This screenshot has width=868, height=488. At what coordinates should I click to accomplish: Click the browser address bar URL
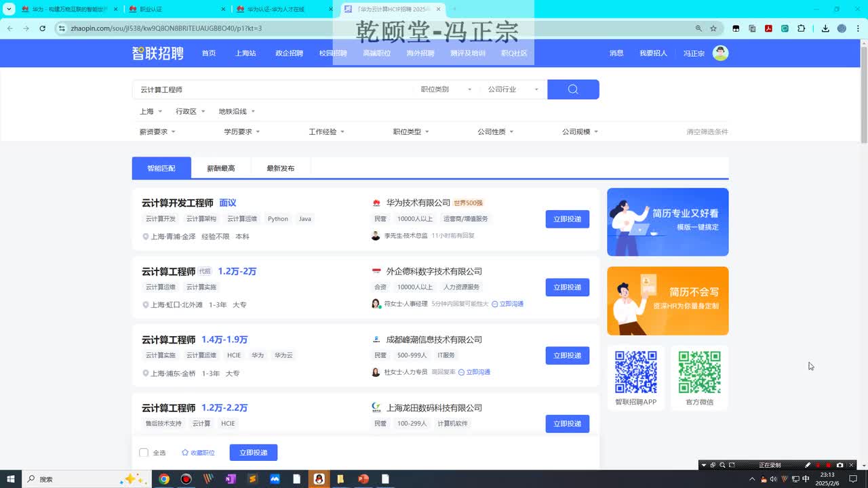166,28
